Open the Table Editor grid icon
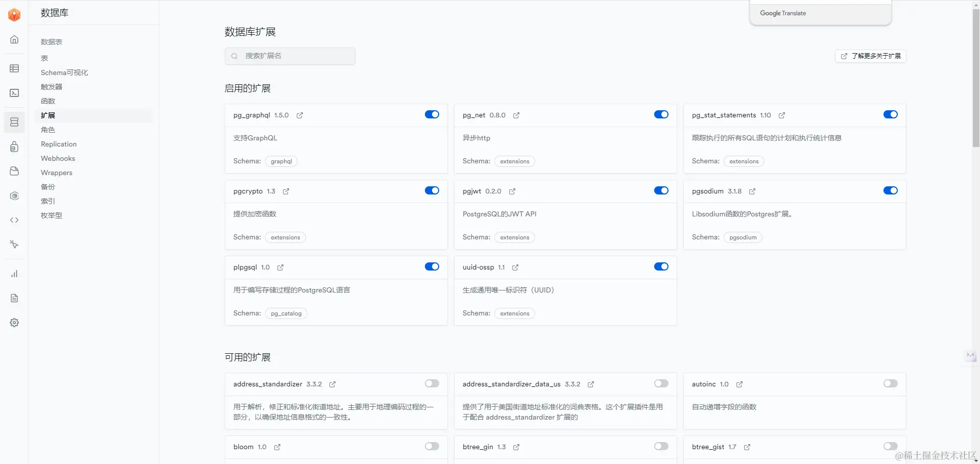Viewport: 980px width, 464px height. (14, 68)
